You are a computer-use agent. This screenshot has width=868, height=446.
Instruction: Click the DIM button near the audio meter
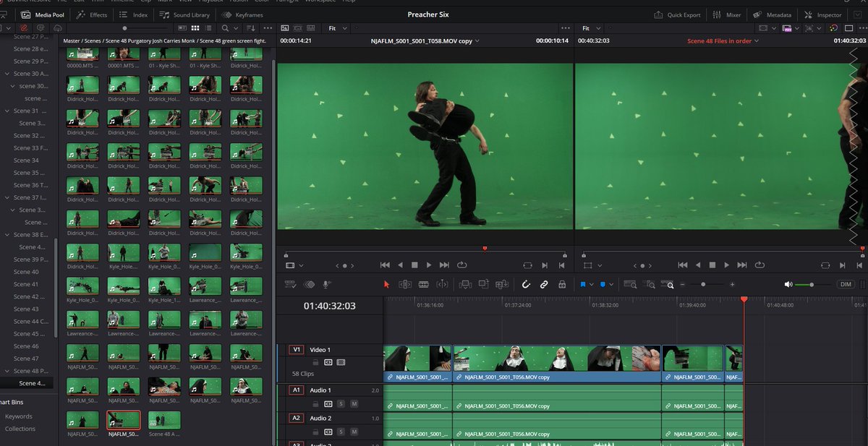click(845, 283)
